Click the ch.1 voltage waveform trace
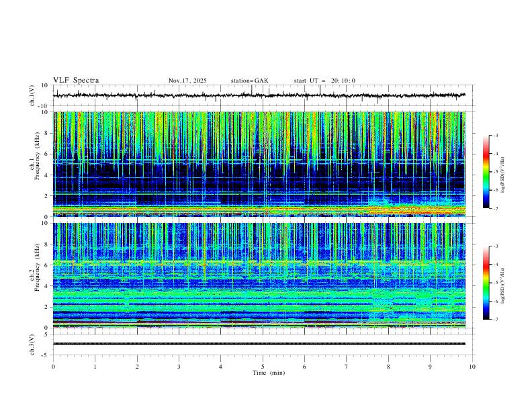 click(259, 95)
